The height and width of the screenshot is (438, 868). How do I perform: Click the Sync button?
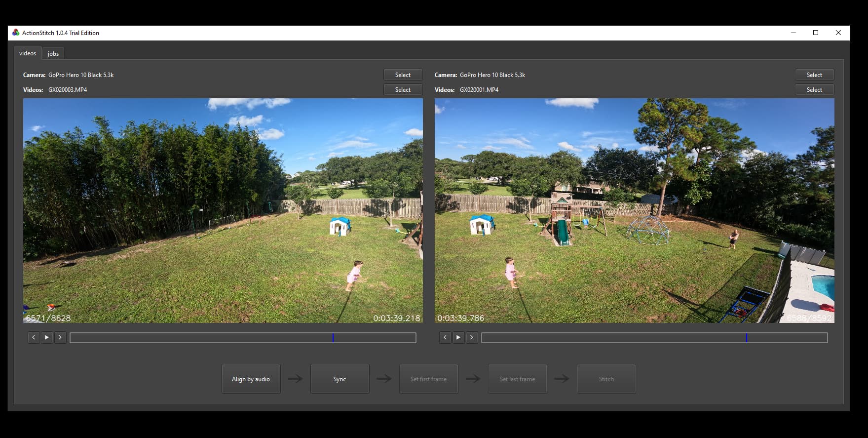click(340, 379)
